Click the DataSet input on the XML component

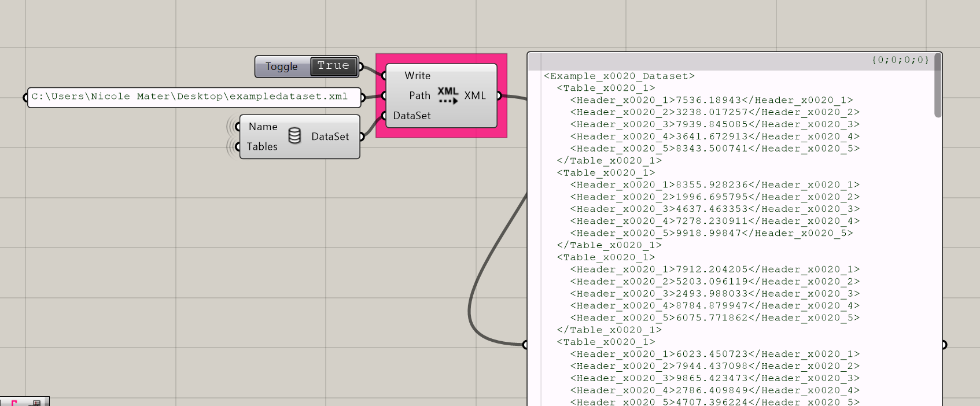pyautogui.click(x=411, y=116)
